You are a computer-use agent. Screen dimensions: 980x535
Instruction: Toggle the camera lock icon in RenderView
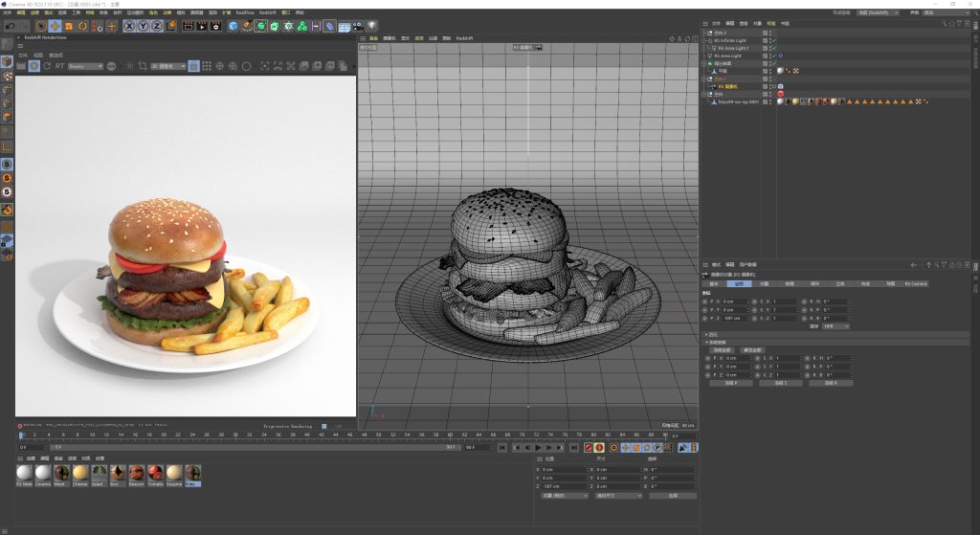point(193,66)
